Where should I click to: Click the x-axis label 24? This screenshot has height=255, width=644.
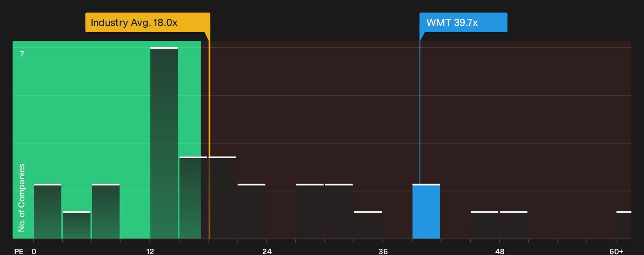click(267, 251)
